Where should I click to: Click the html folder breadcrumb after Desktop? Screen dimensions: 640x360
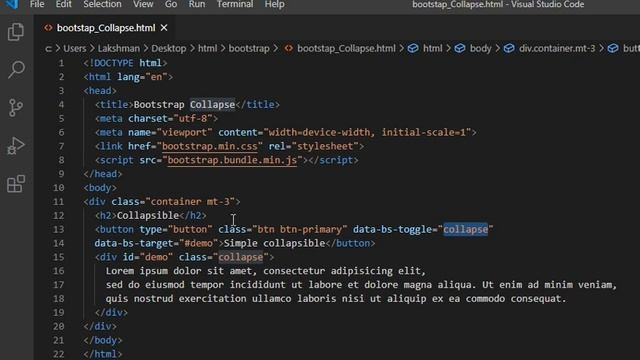click(x=207, y=49)
